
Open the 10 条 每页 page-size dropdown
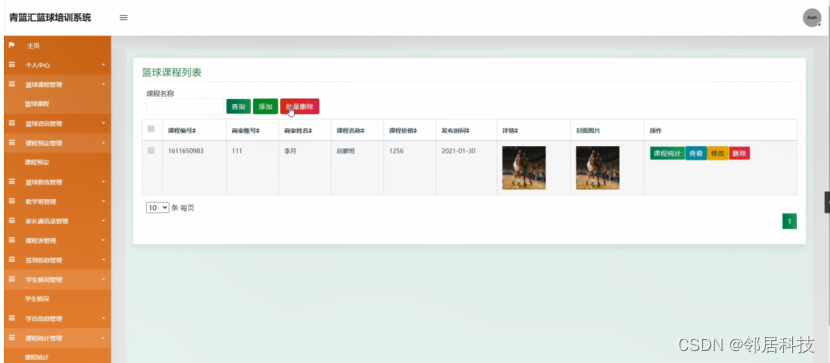(157, 208)
